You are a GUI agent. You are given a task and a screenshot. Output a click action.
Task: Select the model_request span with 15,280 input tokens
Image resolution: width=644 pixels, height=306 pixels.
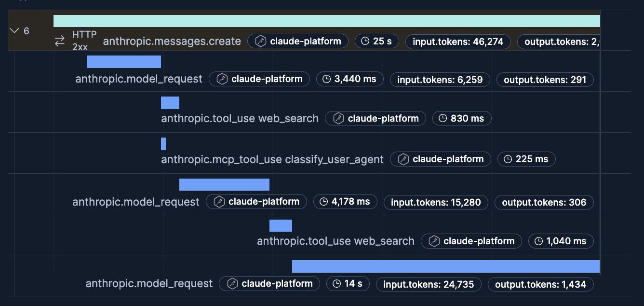pyautogui.click(x=136, y=201)
